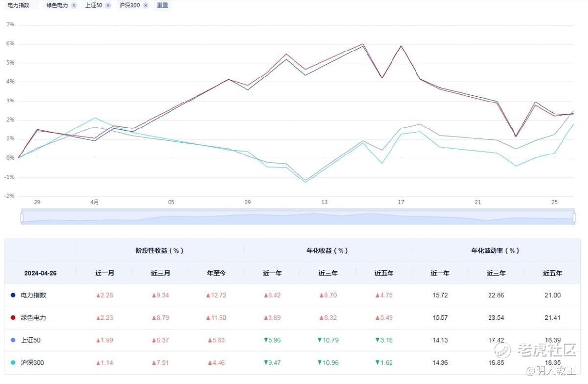Click the left handle of the range slider

(22, 217)
